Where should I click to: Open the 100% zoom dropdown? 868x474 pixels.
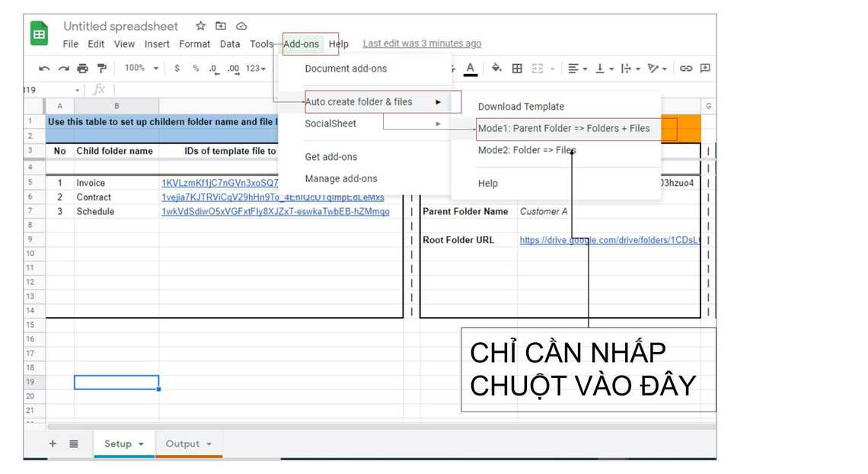[141, 69]
